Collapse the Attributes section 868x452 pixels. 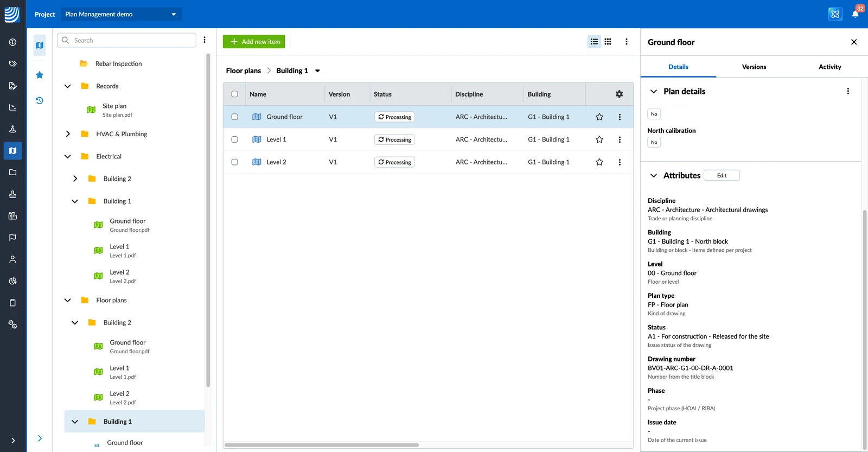click(654, 176)
